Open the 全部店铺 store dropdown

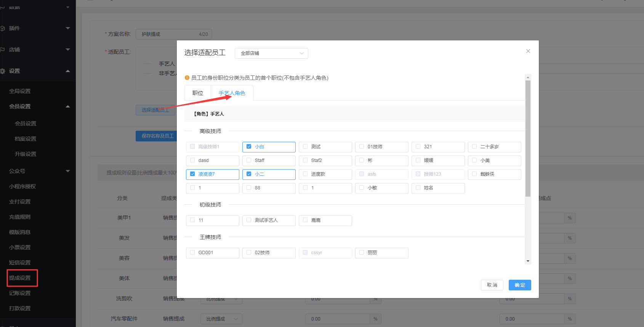[271, 53]
